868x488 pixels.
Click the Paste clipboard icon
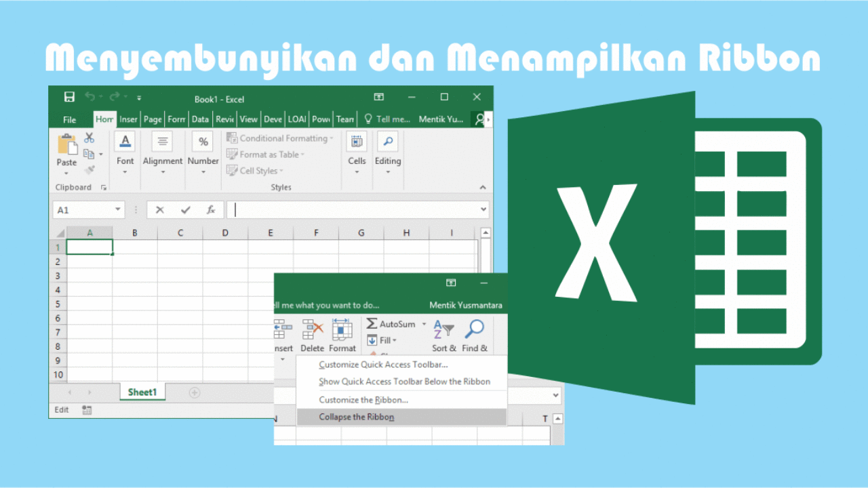point(66,144)
